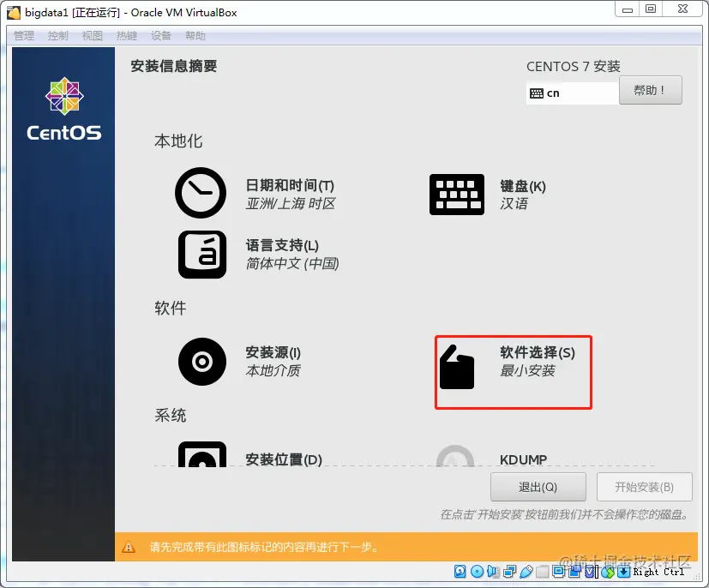Screen dimensions: 709x588
Task: Click the VirtualBox window title icon
Action: point(14,13)
